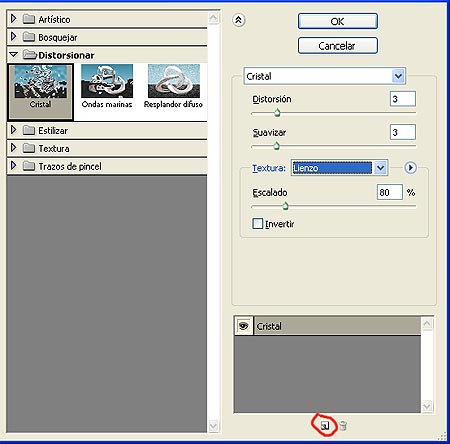Screen dimensions: 450x444
Task: Select the Resplandor difuso filter thumbnail
Action: [x=173, y=86]
